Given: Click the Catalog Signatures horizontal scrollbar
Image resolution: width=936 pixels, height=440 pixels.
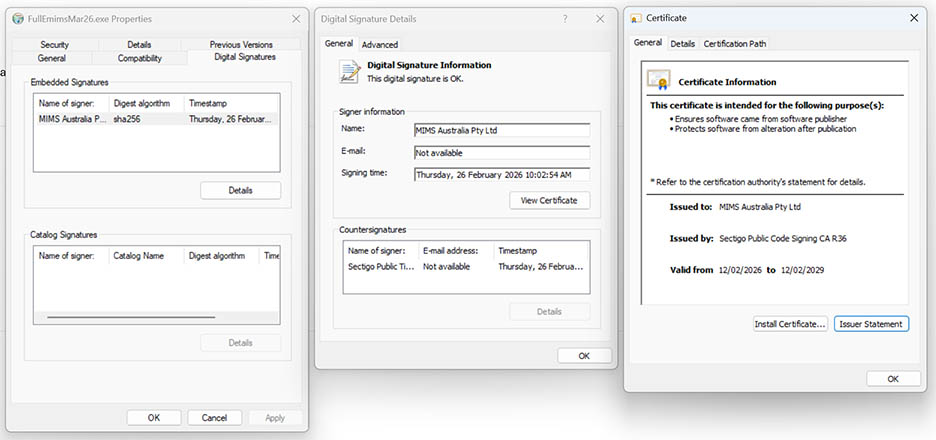Looking at the screenshot, I should click(130, 317).
